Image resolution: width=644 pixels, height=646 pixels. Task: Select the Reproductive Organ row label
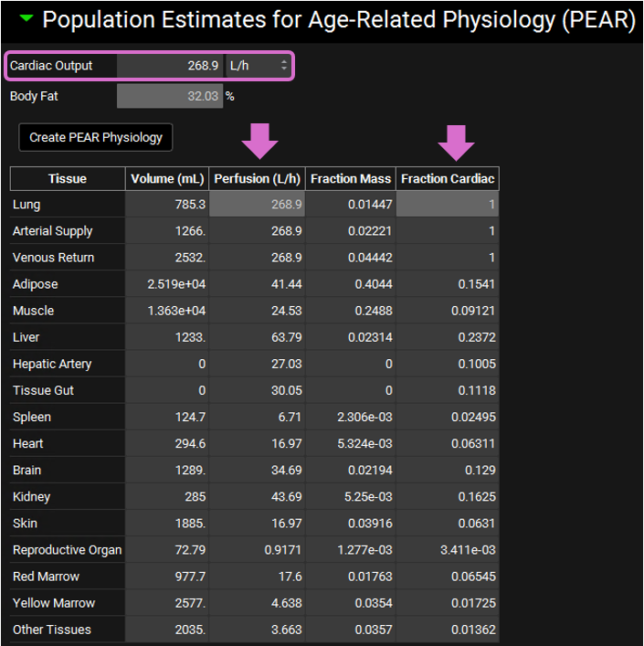pyautogui.click(x=68, y=550)
